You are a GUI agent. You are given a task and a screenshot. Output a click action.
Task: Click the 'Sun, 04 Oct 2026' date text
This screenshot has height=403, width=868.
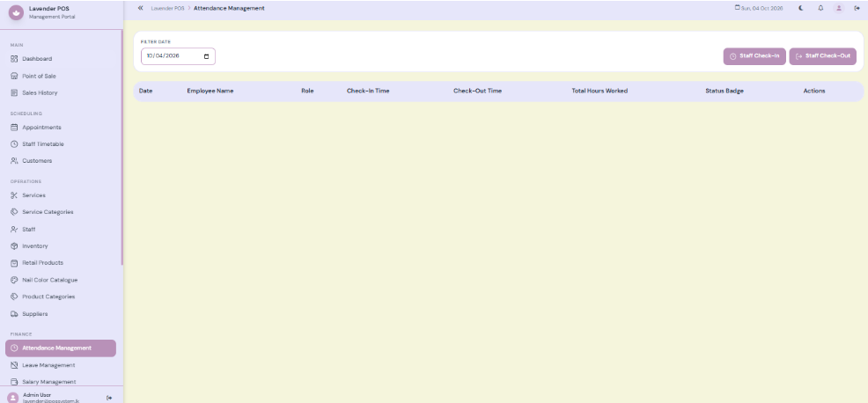[762, 8]
